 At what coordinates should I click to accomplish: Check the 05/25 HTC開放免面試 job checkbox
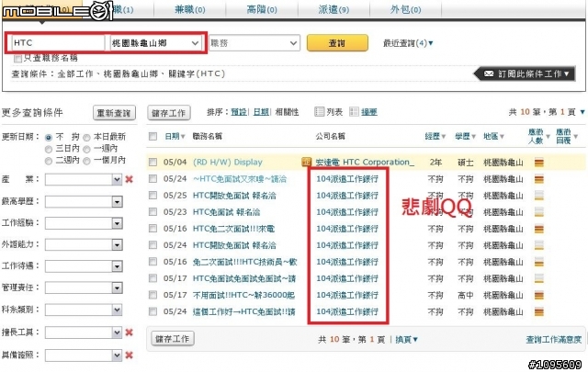153,196
